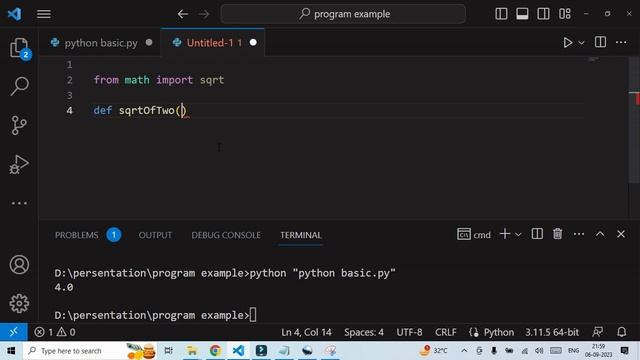
Task: Open the OUTPUT panel tab
Action: (155, 235)
